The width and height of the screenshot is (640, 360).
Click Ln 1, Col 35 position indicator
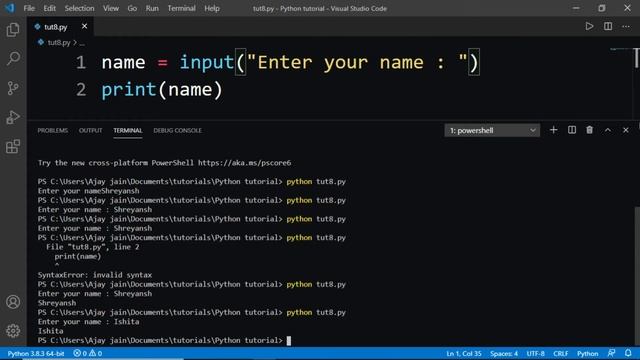pyautogui.click(x=464, y=353)
